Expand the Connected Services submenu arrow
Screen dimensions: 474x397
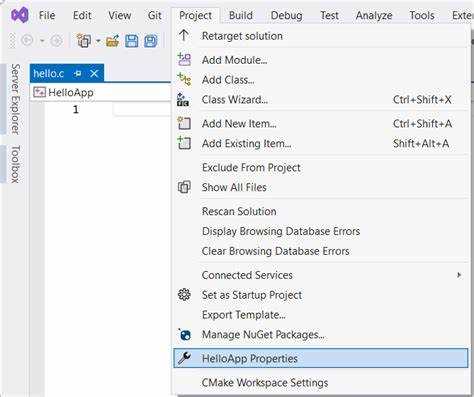tap(459, 275)
